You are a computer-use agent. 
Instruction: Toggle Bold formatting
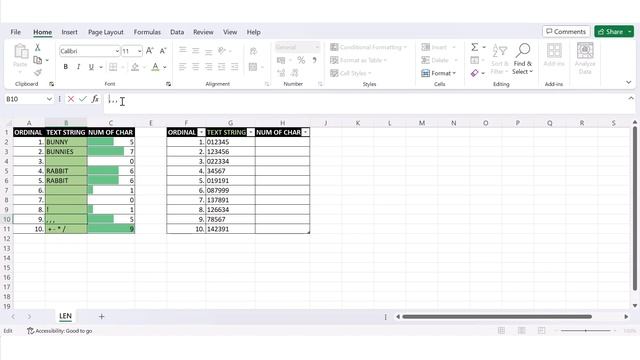click(65, 67)
